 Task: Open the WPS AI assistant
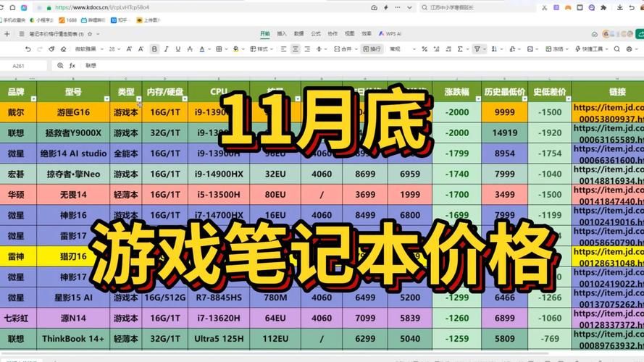390,33
